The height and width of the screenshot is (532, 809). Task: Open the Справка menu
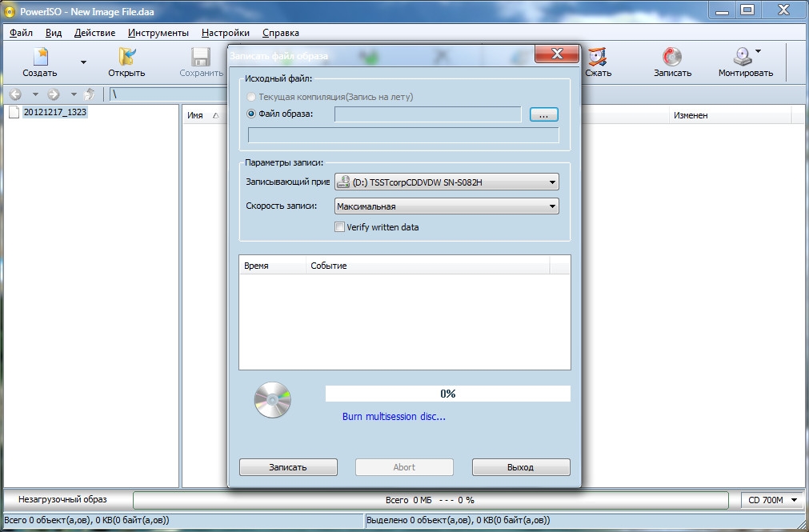click(x=281, y=33)
